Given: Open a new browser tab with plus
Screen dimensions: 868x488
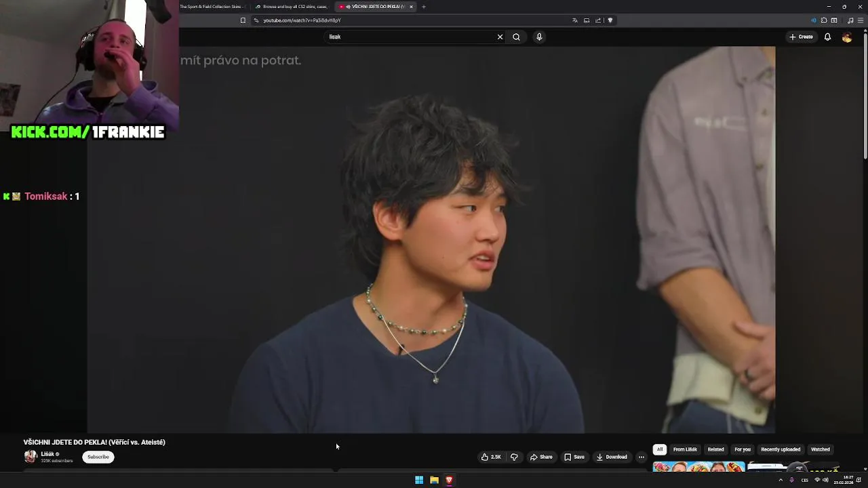Looking at the screenshot, I should point(424,7).
